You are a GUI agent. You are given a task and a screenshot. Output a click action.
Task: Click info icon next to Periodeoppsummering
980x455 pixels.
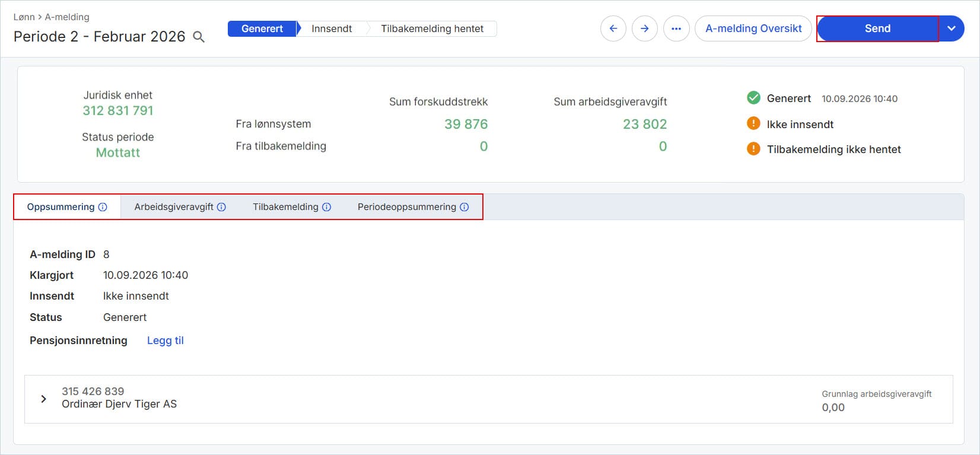[x=464, y=207]
